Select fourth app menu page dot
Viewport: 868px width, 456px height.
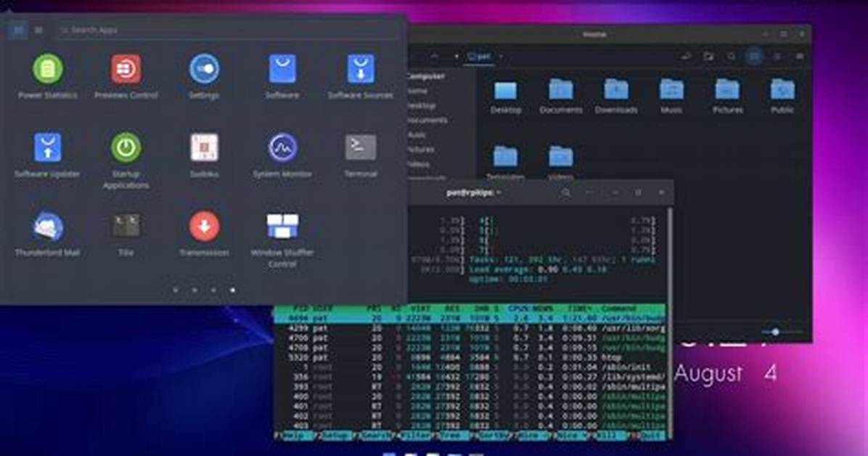click(232, 290)
